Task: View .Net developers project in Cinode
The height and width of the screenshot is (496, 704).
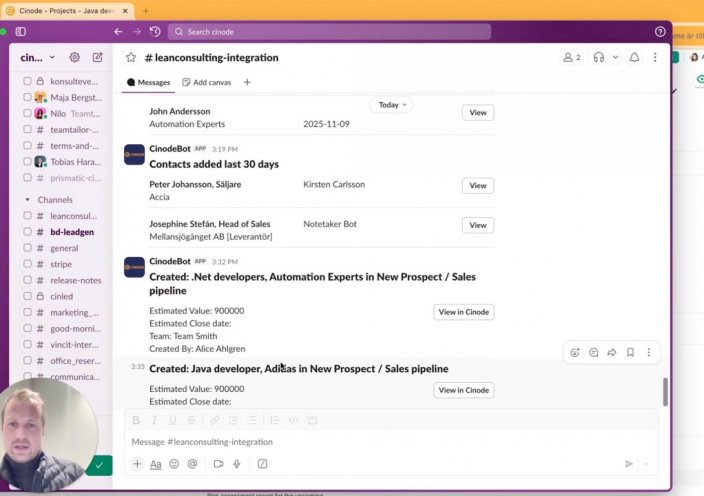Action: click(463, 312)
